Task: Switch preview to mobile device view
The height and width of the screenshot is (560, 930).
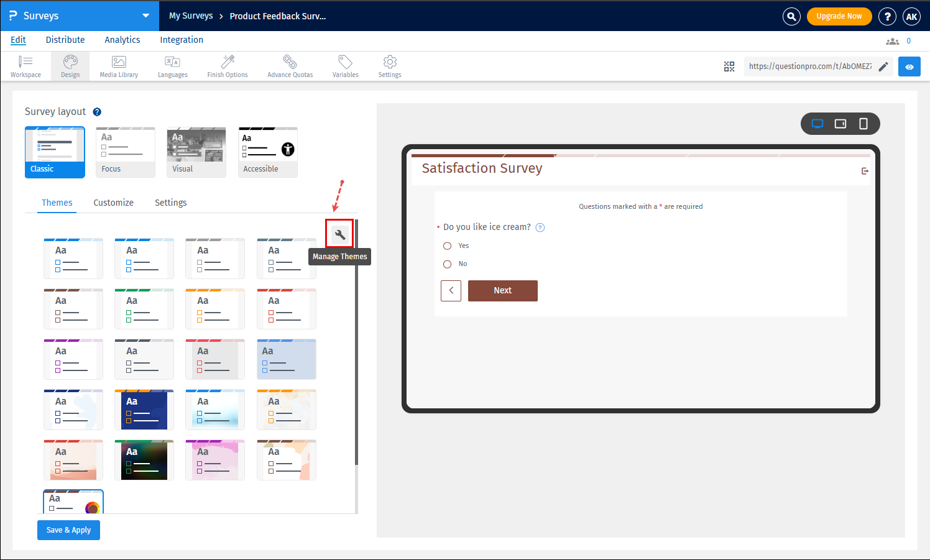Action: [x=863, y=124]
